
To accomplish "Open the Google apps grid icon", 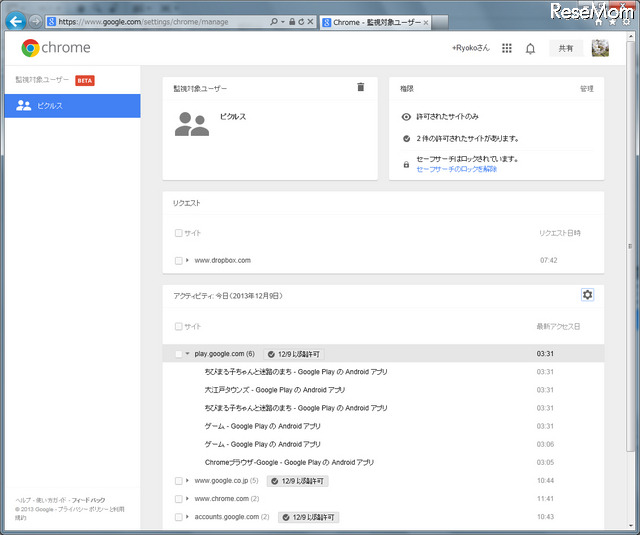I will point(507,48).
